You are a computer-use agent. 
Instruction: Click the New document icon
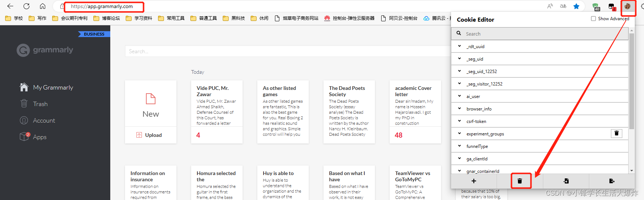tap(151, 99)
